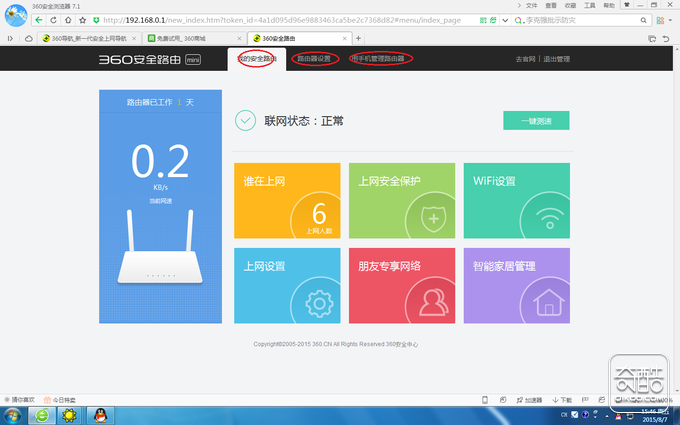Open the Windows Start button
The height and width of the screenshot is (425, 680).
(x=12, y=416)
